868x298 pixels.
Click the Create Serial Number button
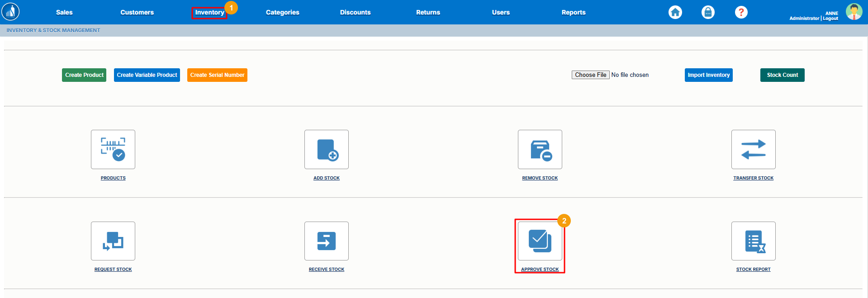click(x=217, y=75)
